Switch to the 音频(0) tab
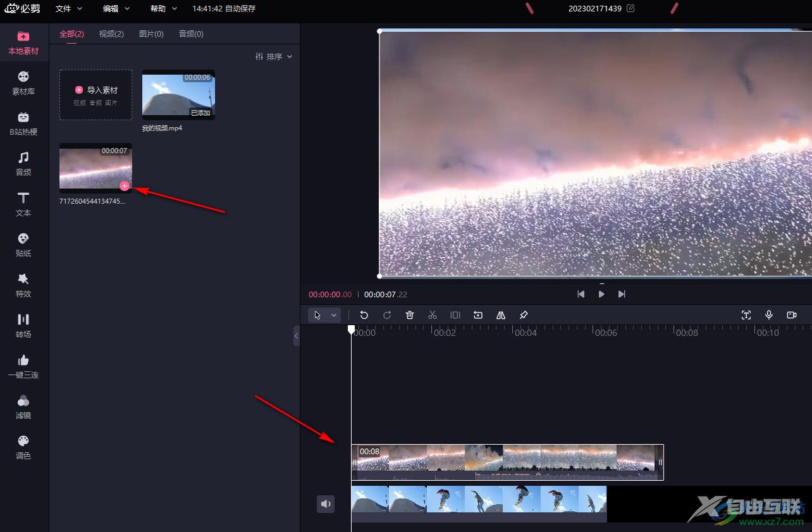 [x=191, y=34]
